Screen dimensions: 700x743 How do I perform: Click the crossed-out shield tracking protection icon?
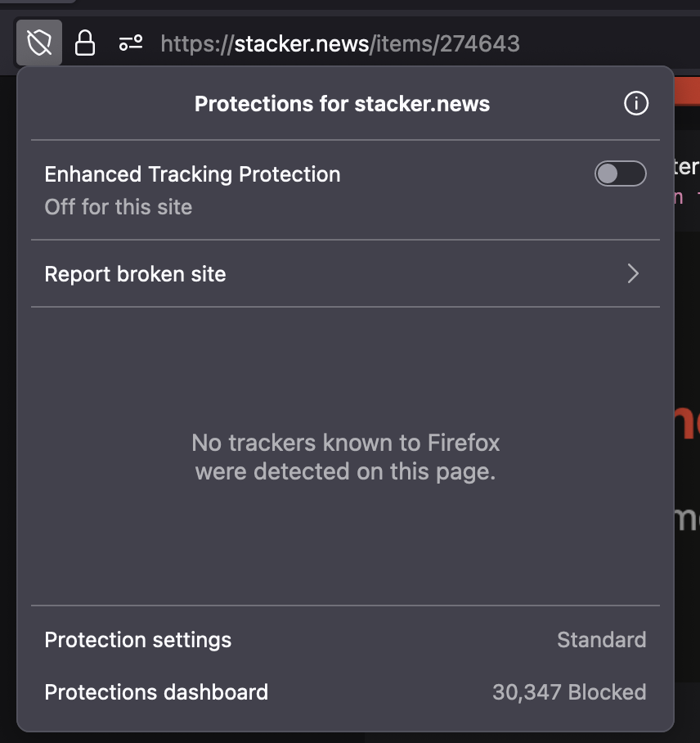click(39, 43)
